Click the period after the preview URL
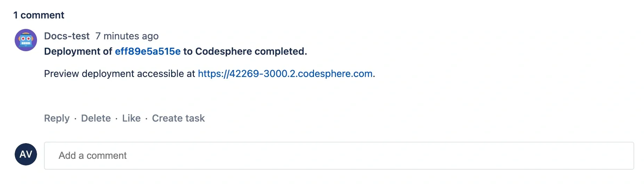 coord(374,75)
